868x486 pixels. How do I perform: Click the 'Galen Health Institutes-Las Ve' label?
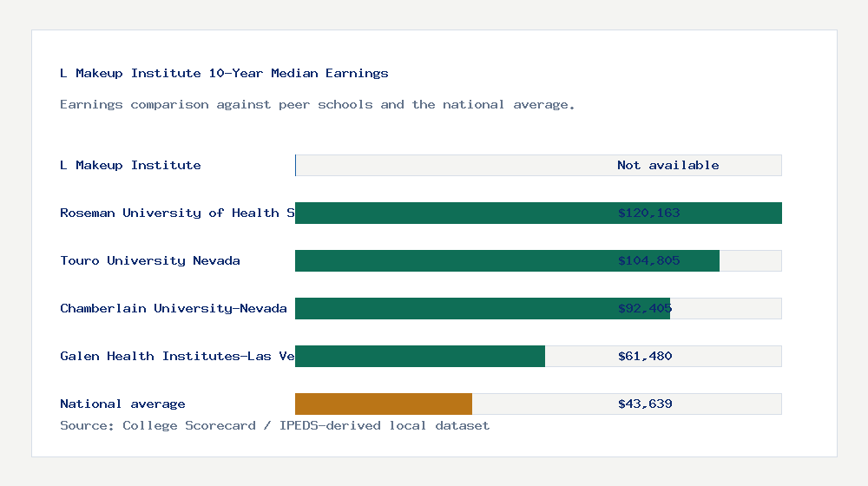point(177,356)
